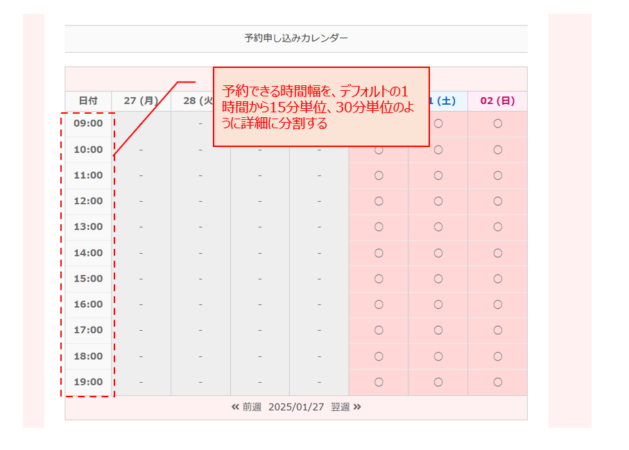
Task: Go to next week via 翌週 link
Action: click(340, 407)
